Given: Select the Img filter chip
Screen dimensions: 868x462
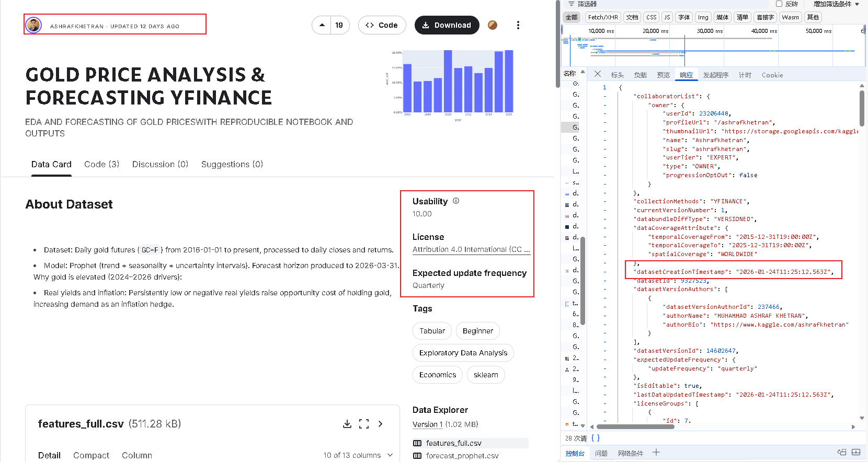Looking at the screenshot, I should click(703, 17).
